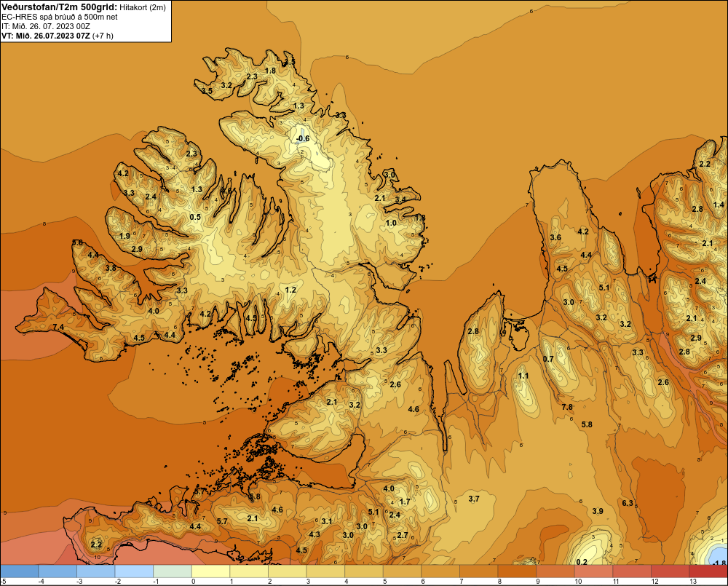728x586 pixels.
Task: Click the temperature value "3.8" on the map
Action: [111, 268]
